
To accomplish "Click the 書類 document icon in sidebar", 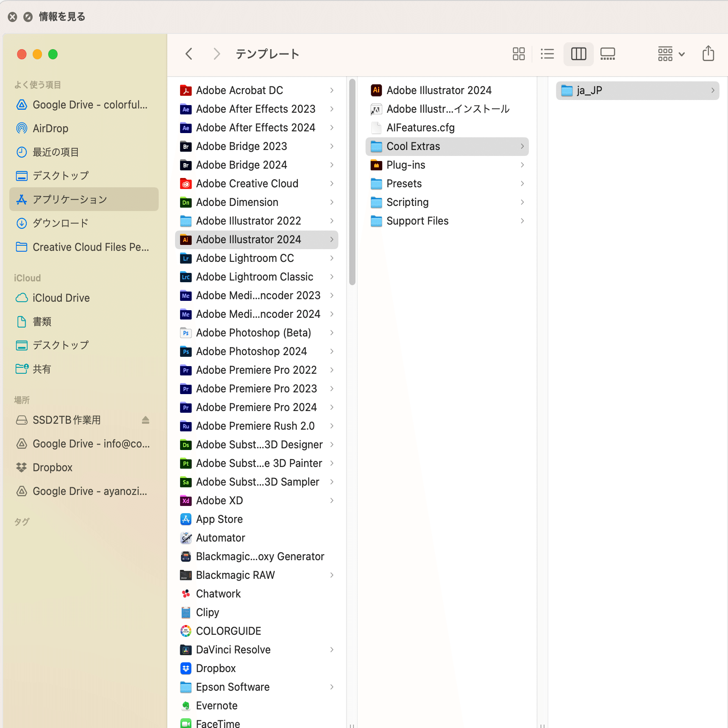I will click(22, 322).
